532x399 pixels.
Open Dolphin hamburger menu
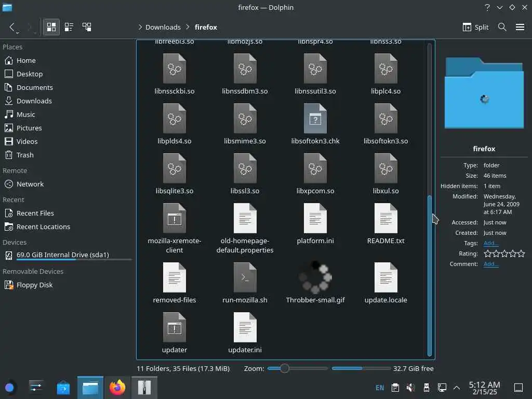520,27
